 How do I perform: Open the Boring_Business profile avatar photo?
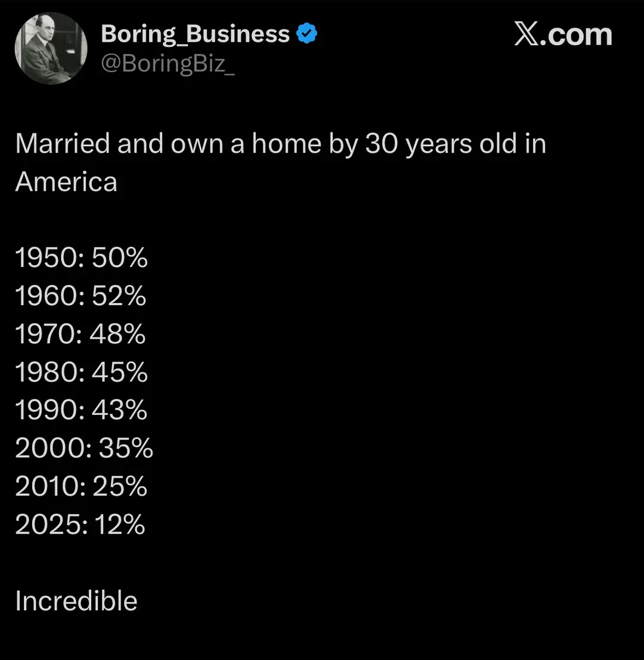coord(51,48)
